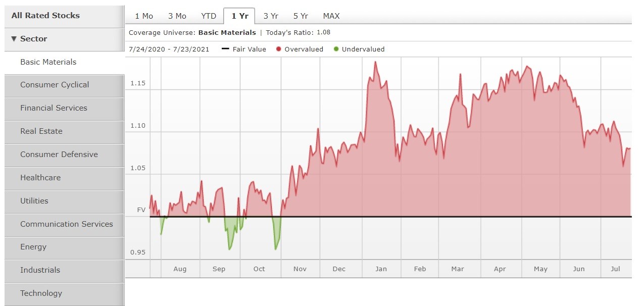Select Energy sector
The height and width of the screenshot is (306, 644).
click(x=33, y=247)
